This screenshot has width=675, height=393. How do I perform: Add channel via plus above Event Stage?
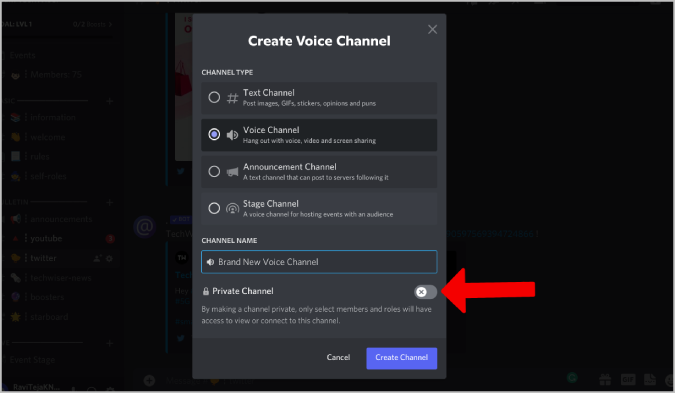point(110,343)
